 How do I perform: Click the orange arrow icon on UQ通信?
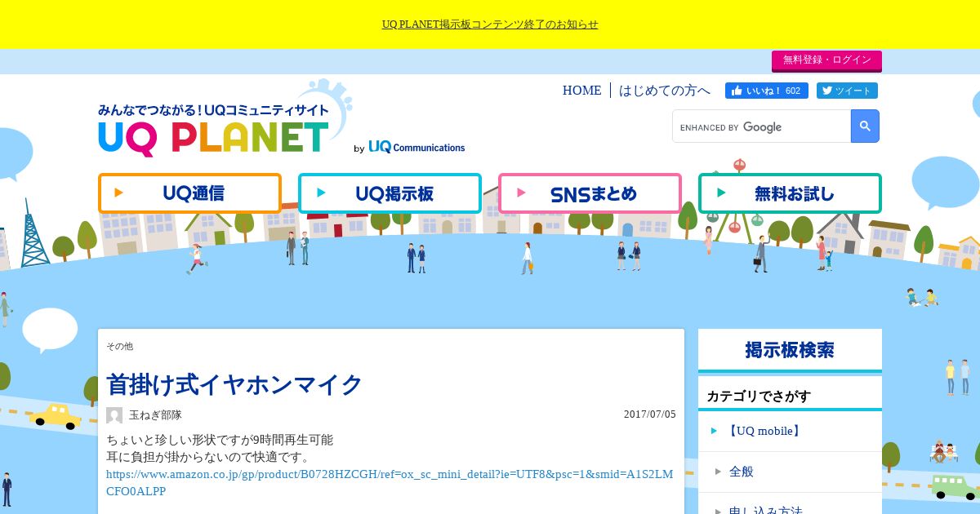pyautogui.click(x=119, y=193)
